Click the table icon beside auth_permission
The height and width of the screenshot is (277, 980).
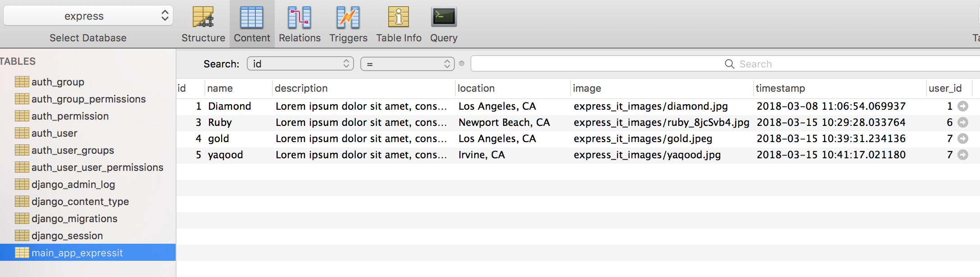pos(22,116)
